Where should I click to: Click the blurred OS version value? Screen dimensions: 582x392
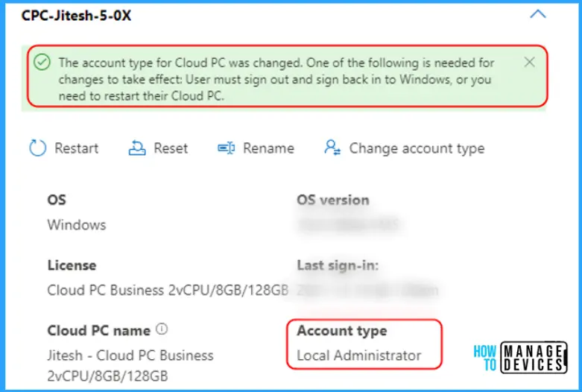click(x=349, y=224)
